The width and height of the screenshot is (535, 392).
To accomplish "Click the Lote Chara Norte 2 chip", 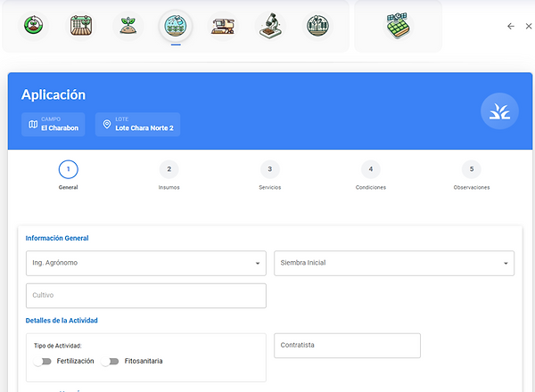I will point(137,125).
